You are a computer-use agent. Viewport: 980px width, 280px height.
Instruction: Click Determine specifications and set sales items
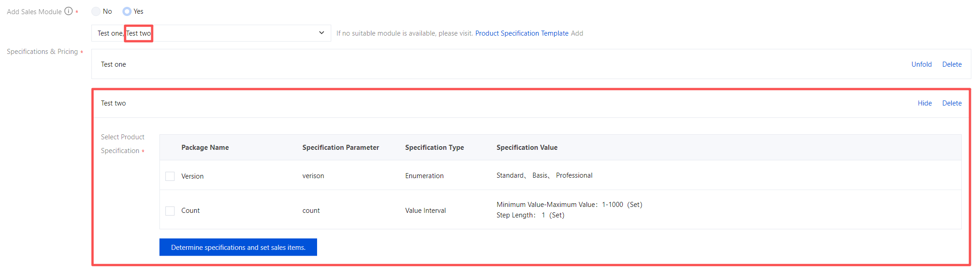click(x=238, y=247)
